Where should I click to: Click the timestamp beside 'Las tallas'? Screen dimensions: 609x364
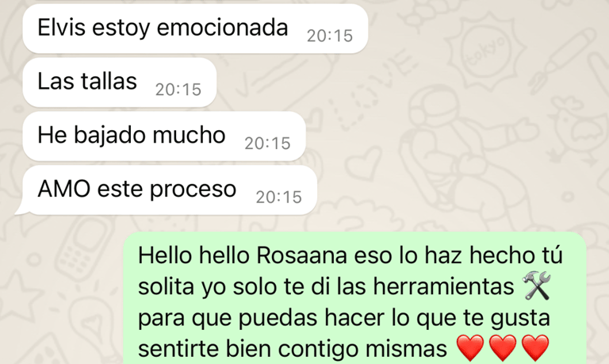(178, 90)
